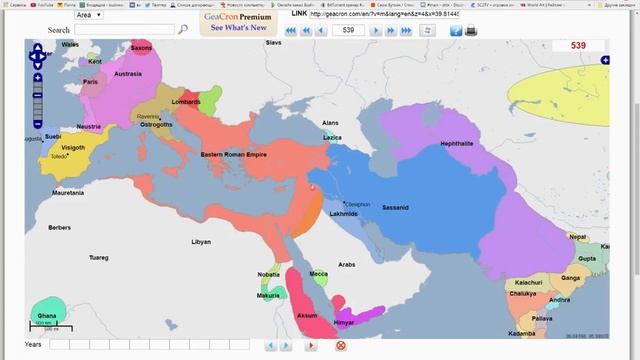The width and height of the screenshot is (640, 360).
Task: Step back with the double-arrow button
Action: click(x=306, y=31)
